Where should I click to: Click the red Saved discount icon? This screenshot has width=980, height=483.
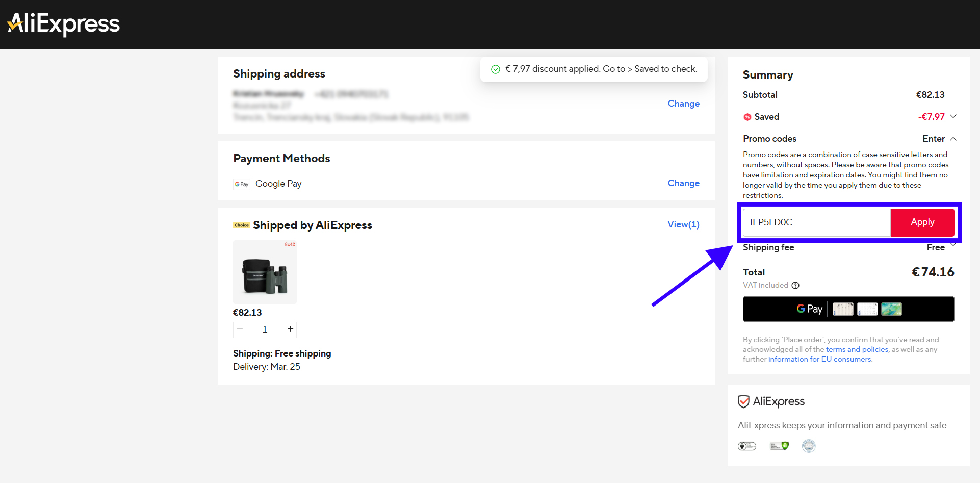click(x=747, y=117)
